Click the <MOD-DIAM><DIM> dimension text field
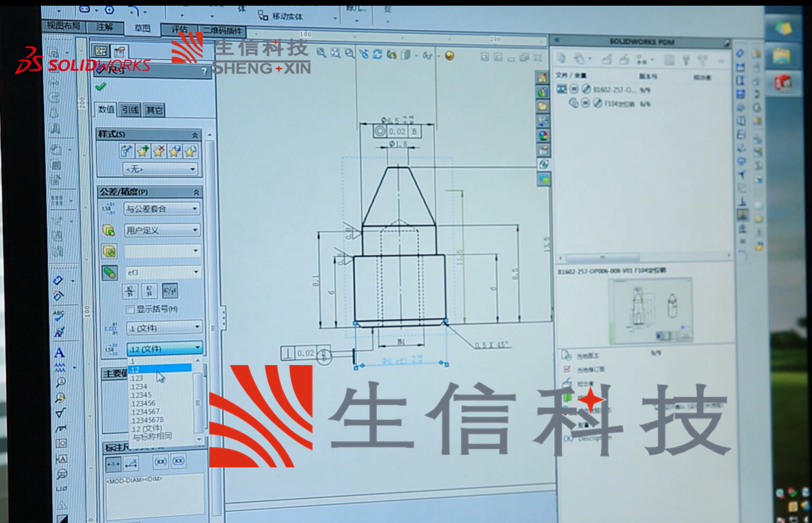The height and width of the screenshot is (523, 812). coord(154,496)
